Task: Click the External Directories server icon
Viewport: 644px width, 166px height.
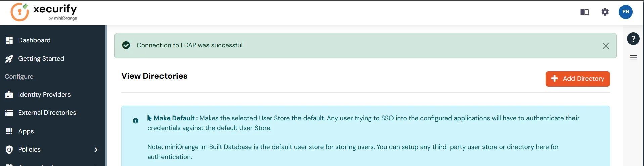Action: [x=9, y=113]
